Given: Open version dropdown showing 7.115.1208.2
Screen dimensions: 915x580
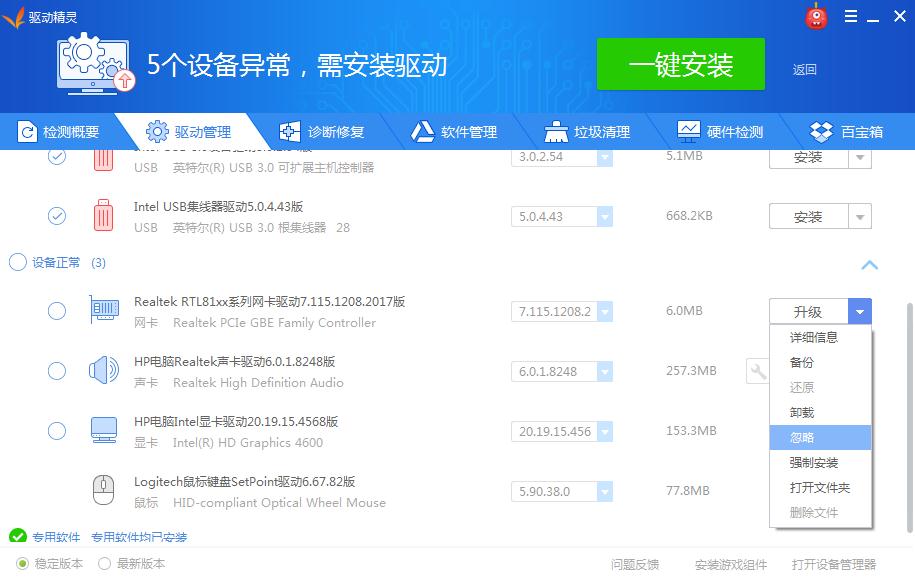Looking at the screenshot, I should [605, 312].
